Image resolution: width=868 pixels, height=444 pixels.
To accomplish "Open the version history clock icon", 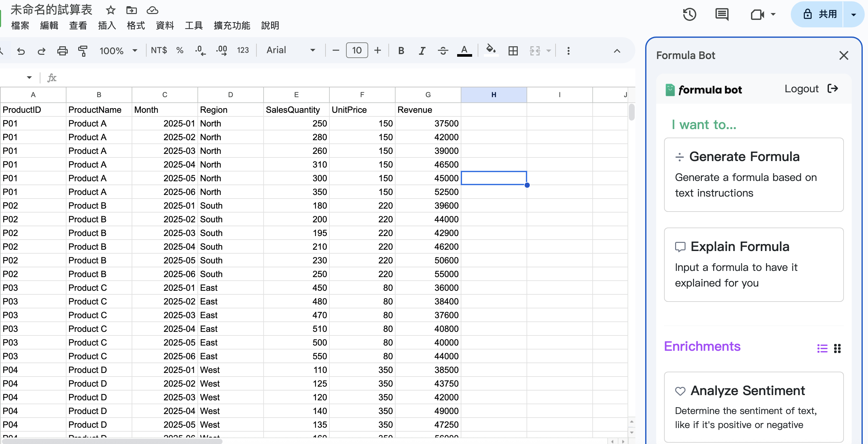I will [689, 14].
